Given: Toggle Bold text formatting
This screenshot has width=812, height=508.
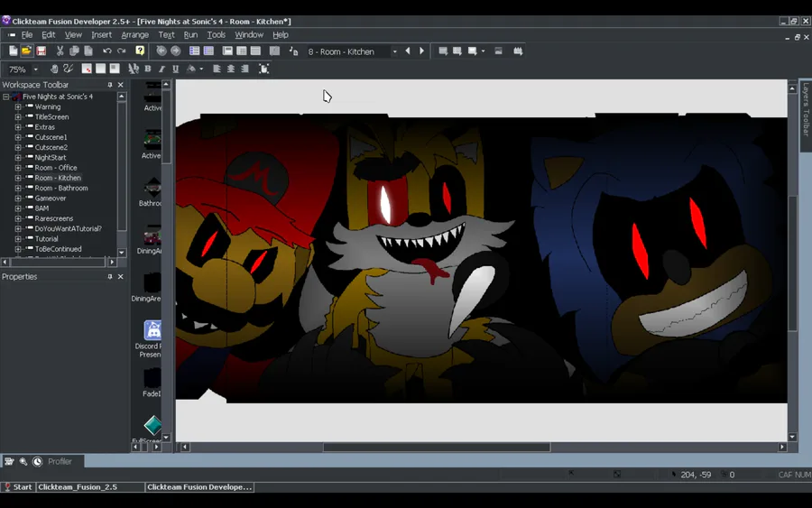Looking at the screenshot, I should click(148, 69).
